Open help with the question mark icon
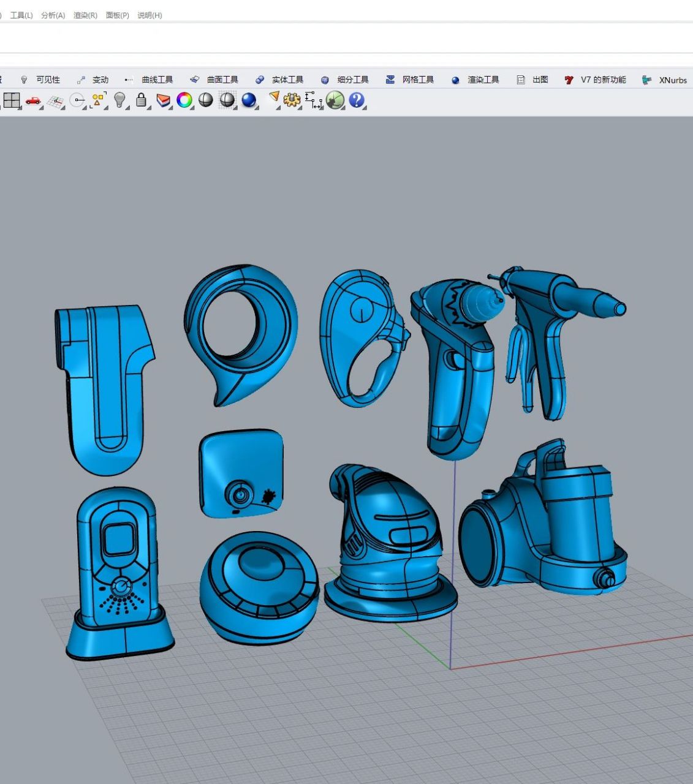 click(x=357, y=100)
